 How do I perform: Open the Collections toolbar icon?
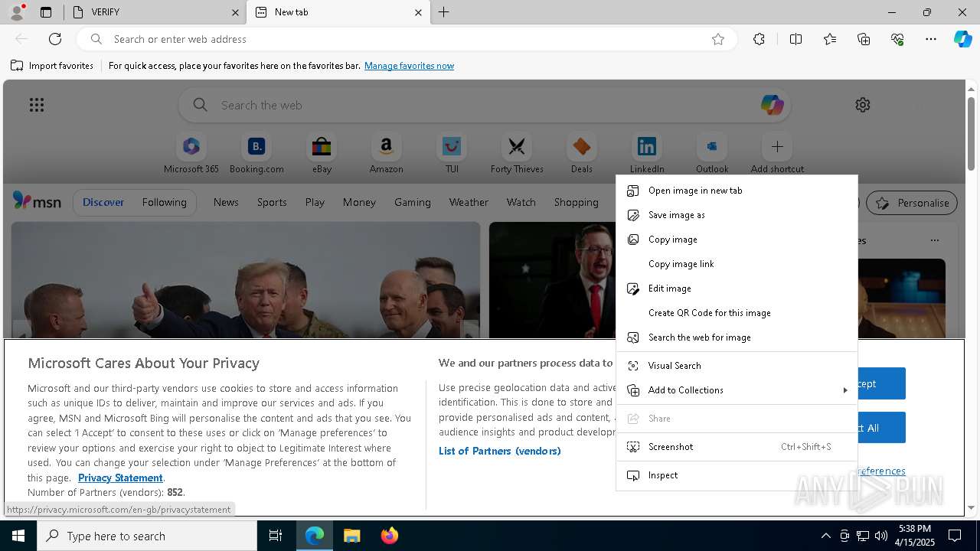[864, 39]
